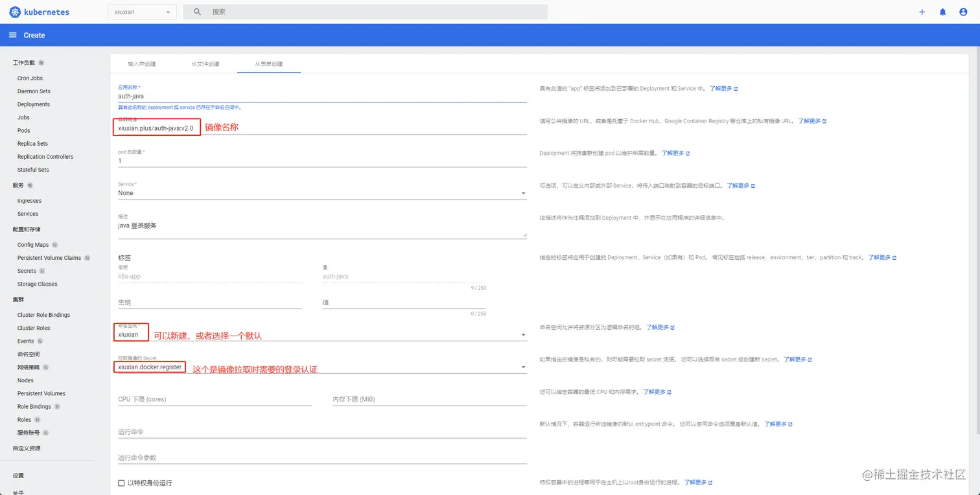Open Deployments in the sidebar

34,104
